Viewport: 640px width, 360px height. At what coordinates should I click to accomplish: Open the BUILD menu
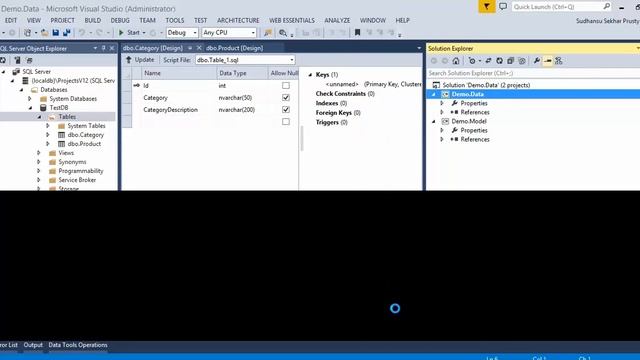point(93,20)
